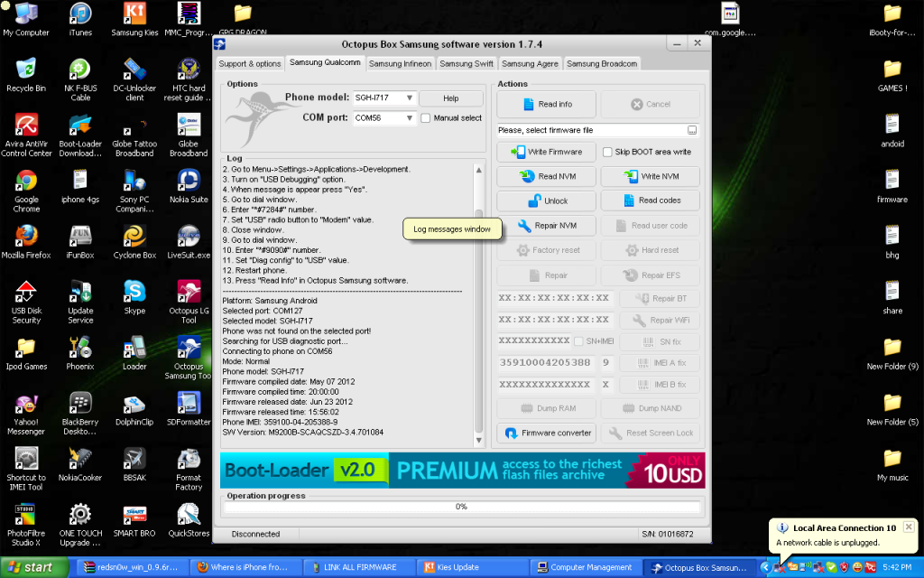
Task: Click Disconnected status text
Action: [255, 535]
